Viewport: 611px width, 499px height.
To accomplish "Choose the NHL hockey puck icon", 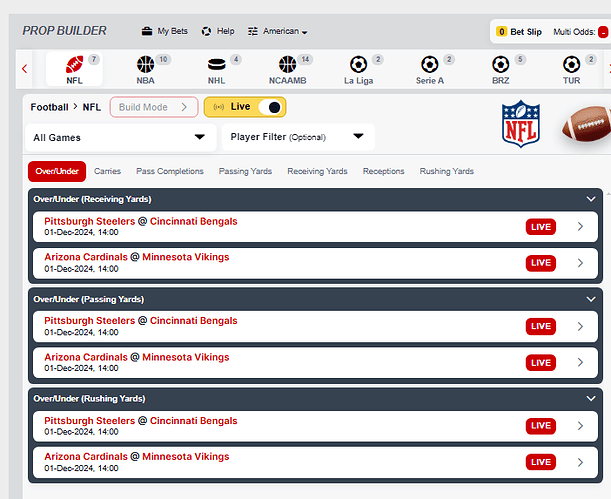I will pyautogui.click(x=217, y=65).
